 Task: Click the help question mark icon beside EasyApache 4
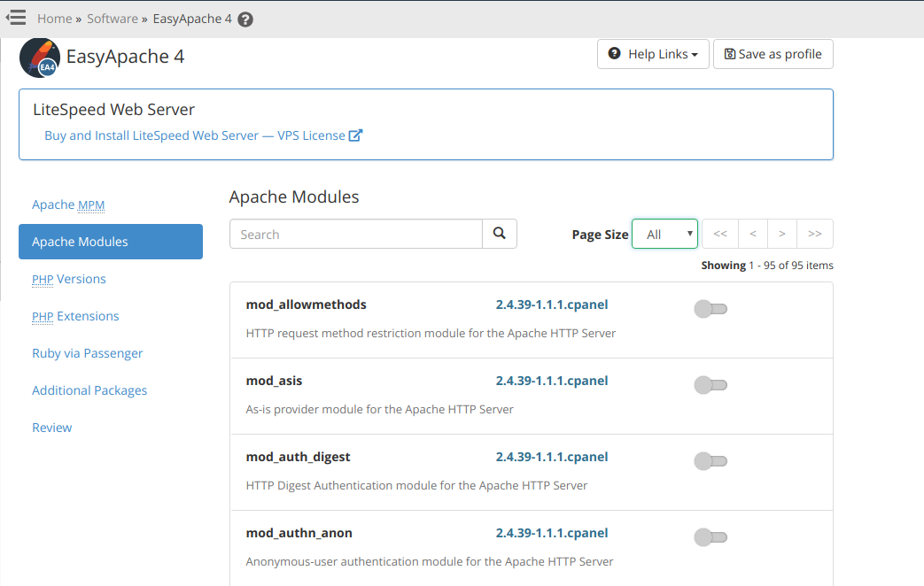[x=245, y=19]
